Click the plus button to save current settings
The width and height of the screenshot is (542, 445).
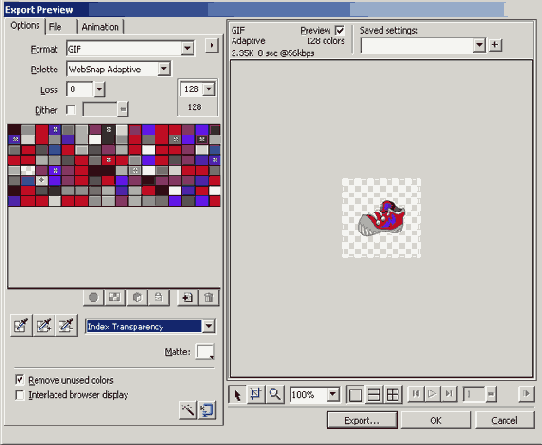coord(495,45)
